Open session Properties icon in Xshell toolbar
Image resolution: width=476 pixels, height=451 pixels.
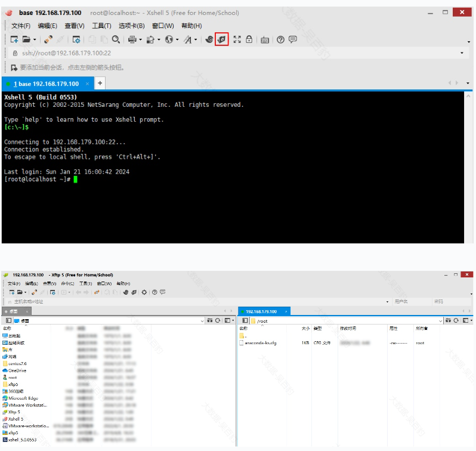pos(76,39)
